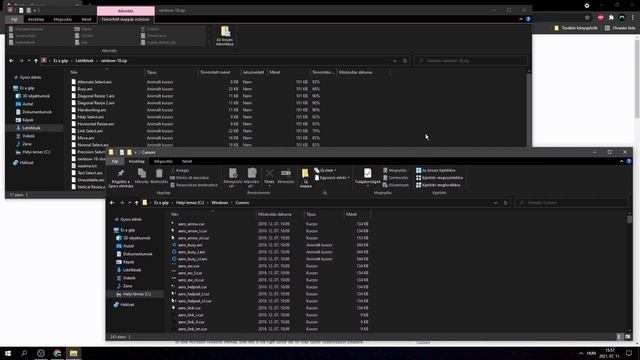Click Pin to Quick access in Cursors ribbon

tap(120, 178)
